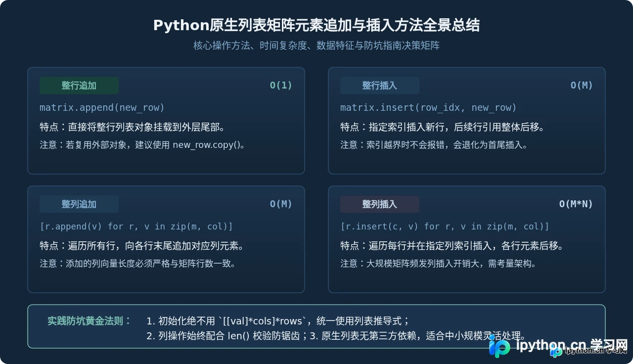Click the code starting with "[r.insert(c, v) for r"
Image resolution: width=633 pixels, height=364 pixels.
(445, 227)
